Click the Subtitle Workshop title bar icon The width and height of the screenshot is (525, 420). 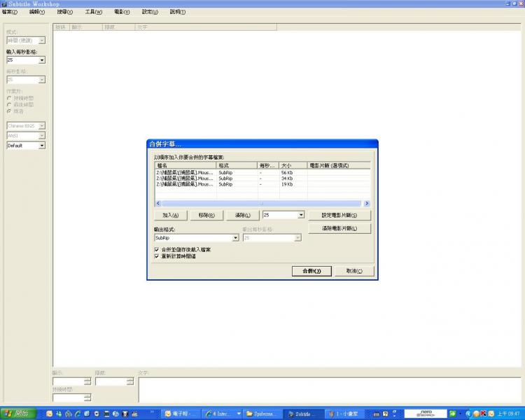4,4
